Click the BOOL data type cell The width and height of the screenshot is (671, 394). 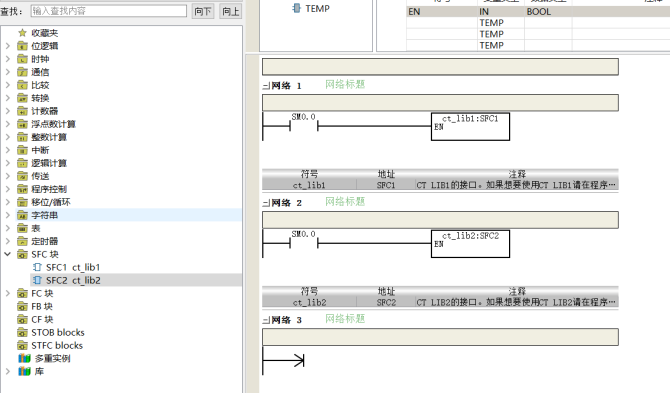pyautogui.click(x=548, y=12)
